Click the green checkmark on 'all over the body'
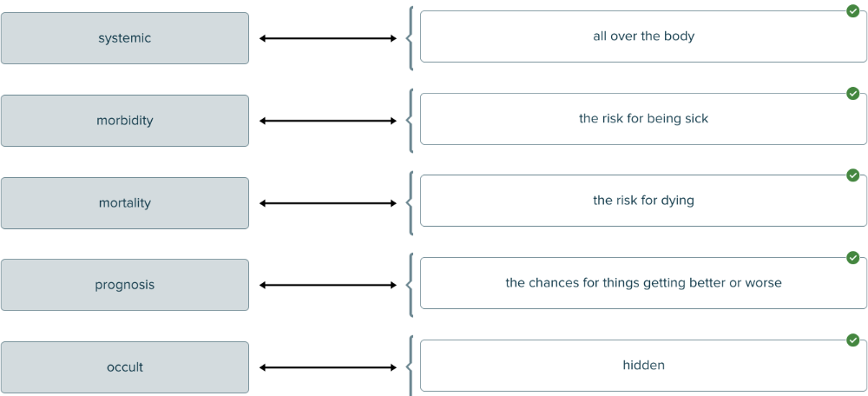 853,11
